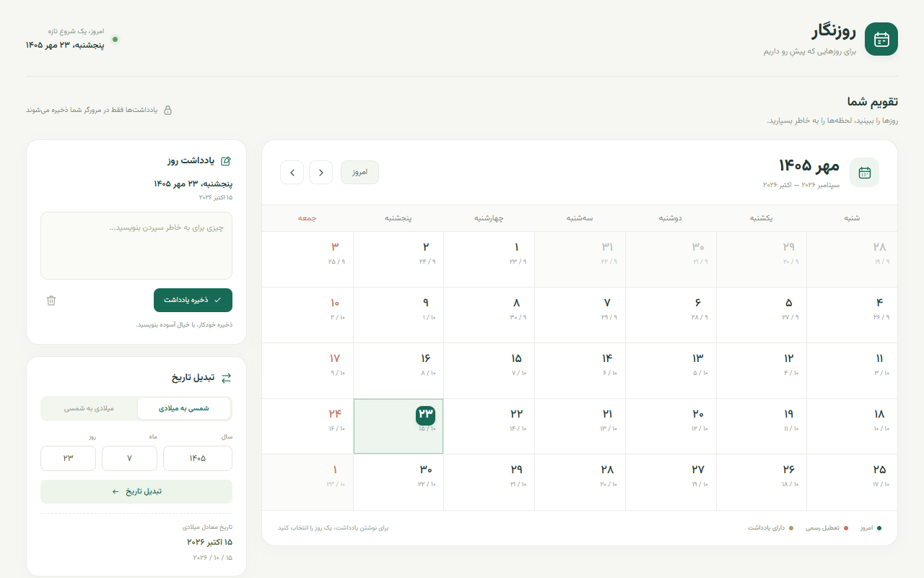The width and height of the screenshot is (924, 578).
Task: Click the green status dot in the header
Action: pyautogui.click(x=115, y=39)
